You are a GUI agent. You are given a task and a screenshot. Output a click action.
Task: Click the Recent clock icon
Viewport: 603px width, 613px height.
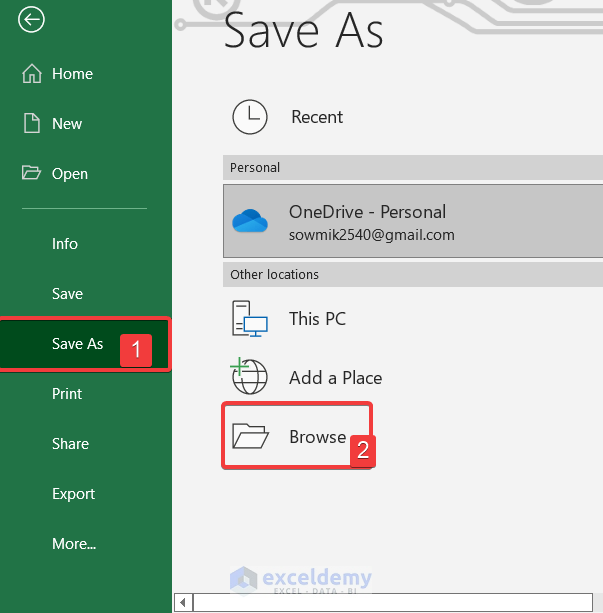(250, 117)
